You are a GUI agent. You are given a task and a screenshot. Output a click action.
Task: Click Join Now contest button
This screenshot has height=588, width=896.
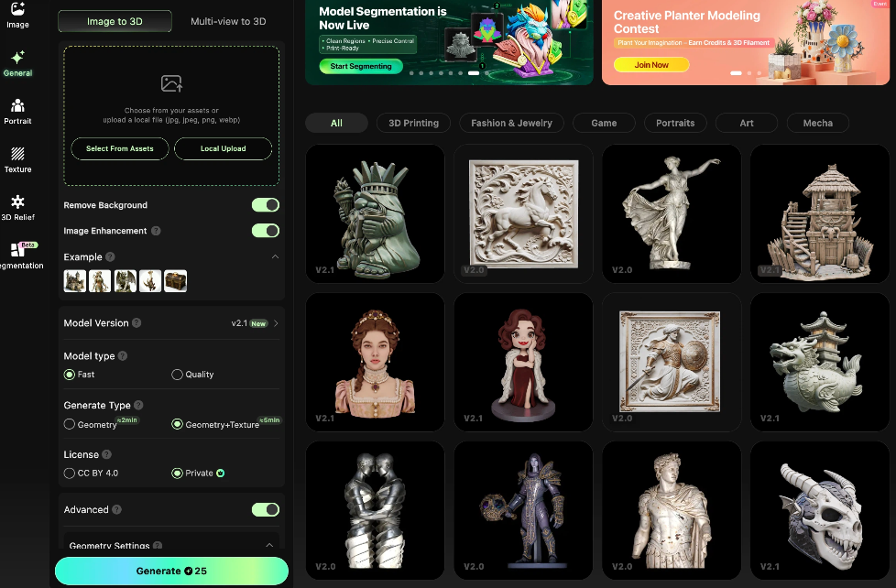(651, 65)
